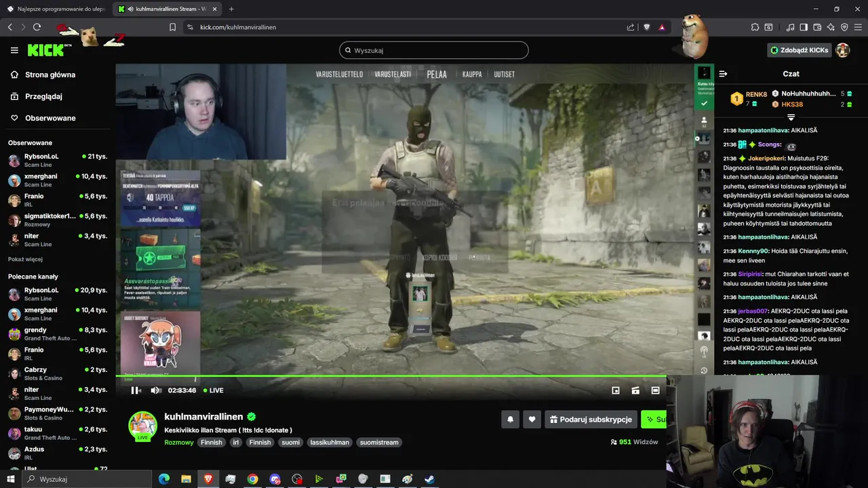868x488 pixels.
Task: Open takuu recommended channel
Action: pos(58,433)
